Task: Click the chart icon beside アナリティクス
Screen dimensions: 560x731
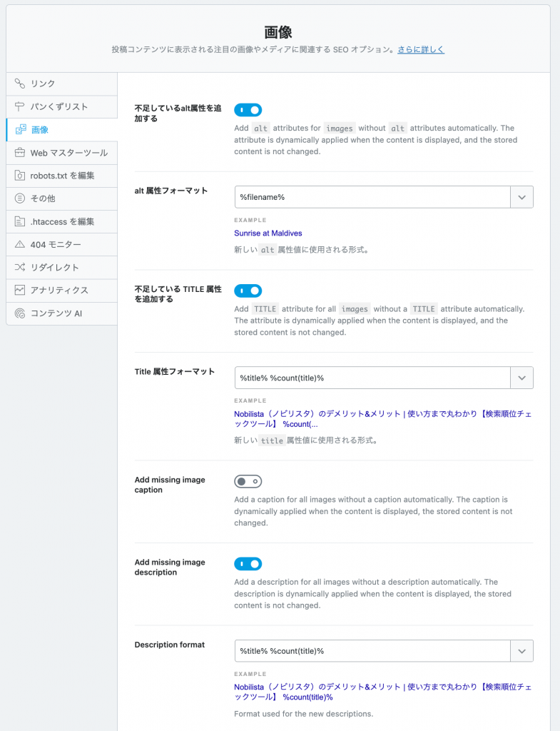Action: pos(19,290)
